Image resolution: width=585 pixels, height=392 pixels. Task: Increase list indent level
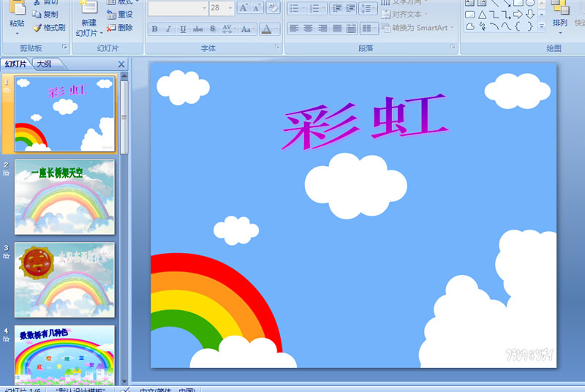tap(350, 8)
